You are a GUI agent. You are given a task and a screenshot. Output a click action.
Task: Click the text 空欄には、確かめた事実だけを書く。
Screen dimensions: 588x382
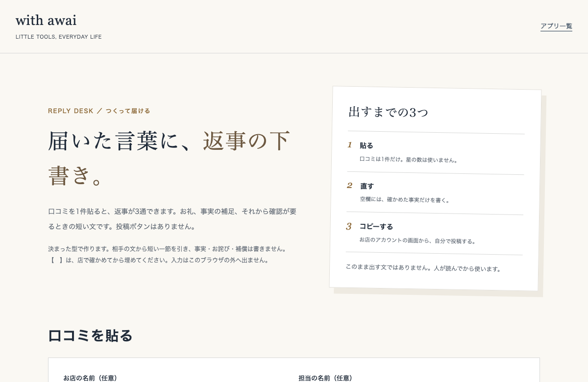pyautogui.click(x=406, y=200)
